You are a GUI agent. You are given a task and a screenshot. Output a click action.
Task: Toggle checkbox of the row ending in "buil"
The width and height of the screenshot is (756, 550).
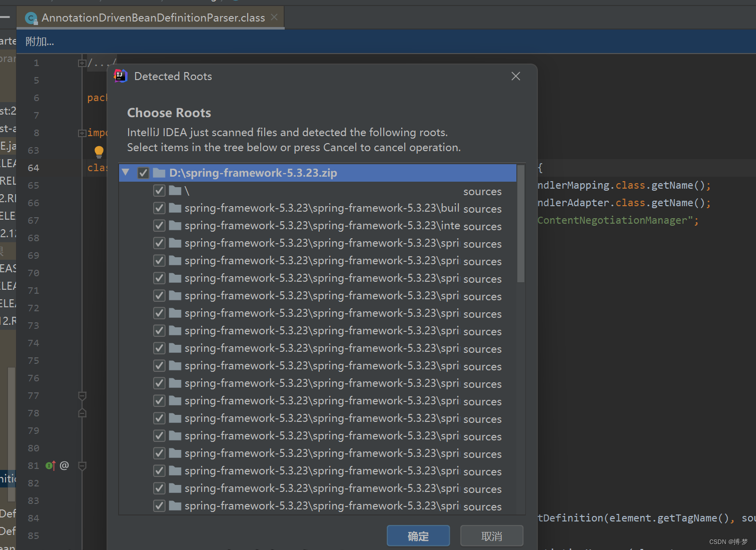click(x=159, y=208)
